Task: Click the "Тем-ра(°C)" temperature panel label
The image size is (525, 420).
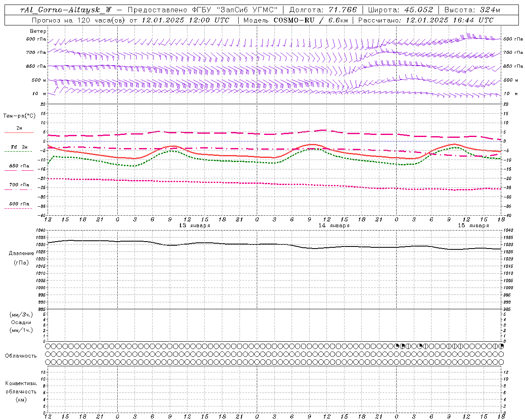Action: (x=19, y=116)
